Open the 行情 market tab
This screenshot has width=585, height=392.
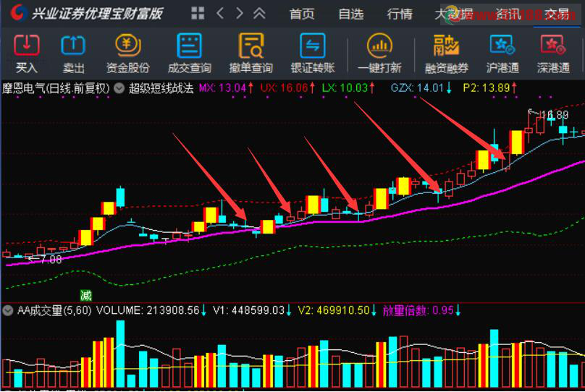click(400, 14)
